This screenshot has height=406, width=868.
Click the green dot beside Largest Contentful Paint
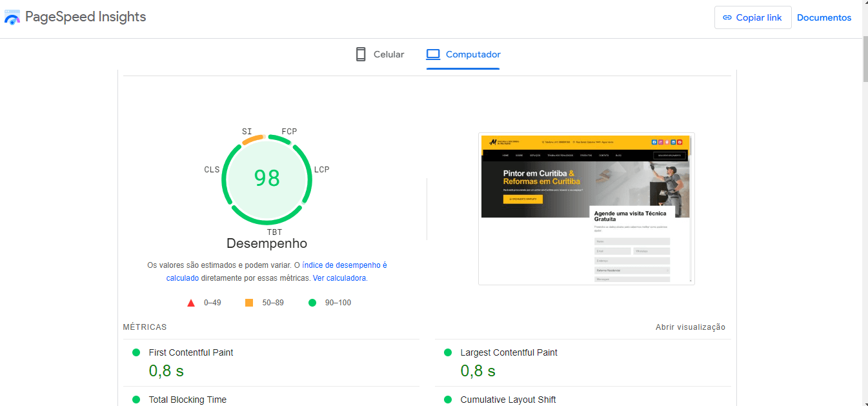[447, 352]
